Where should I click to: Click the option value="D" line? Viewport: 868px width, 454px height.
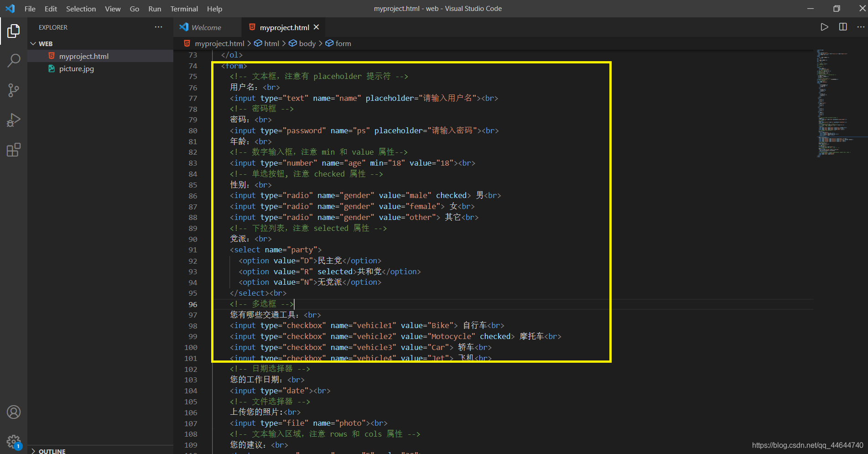[310, 261]
